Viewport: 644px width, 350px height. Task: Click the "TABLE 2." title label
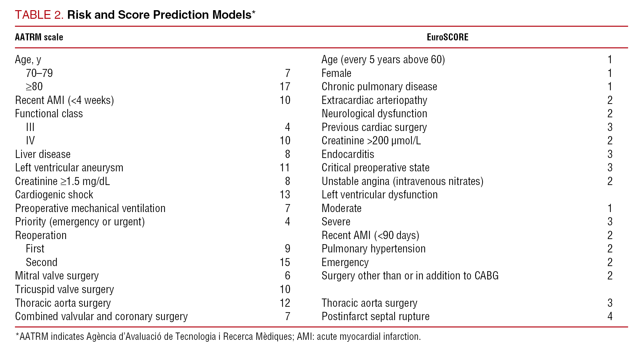coord(39,15)
